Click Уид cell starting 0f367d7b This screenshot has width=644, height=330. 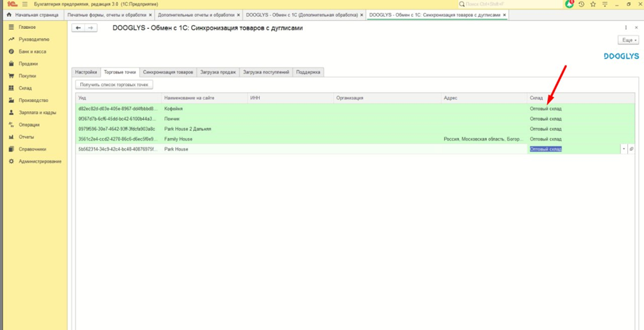pos(118,119)
